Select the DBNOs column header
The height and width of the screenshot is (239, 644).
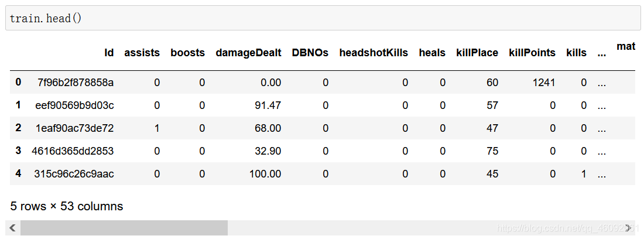tap(310, 53)
